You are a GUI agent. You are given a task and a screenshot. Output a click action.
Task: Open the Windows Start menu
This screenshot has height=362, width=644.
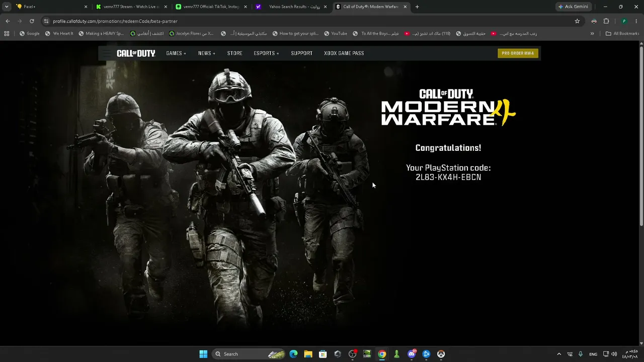click(203, 354)
